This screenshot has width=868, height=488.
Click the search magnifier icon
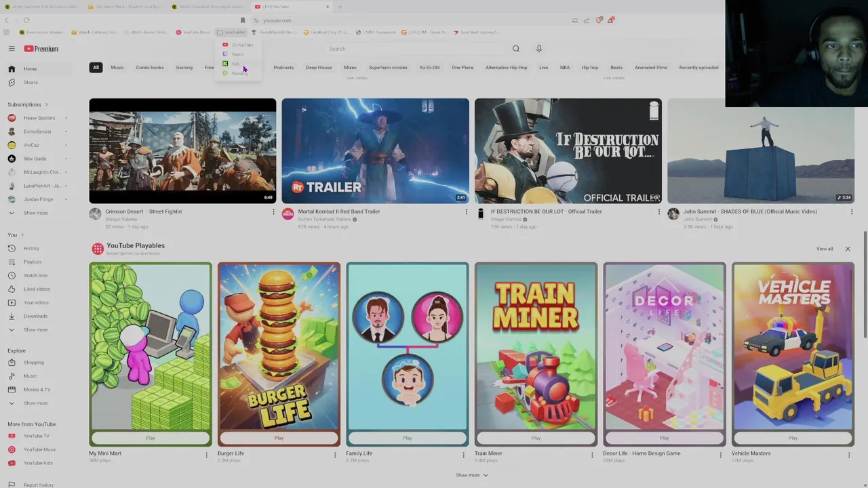(x=516, y=49)
